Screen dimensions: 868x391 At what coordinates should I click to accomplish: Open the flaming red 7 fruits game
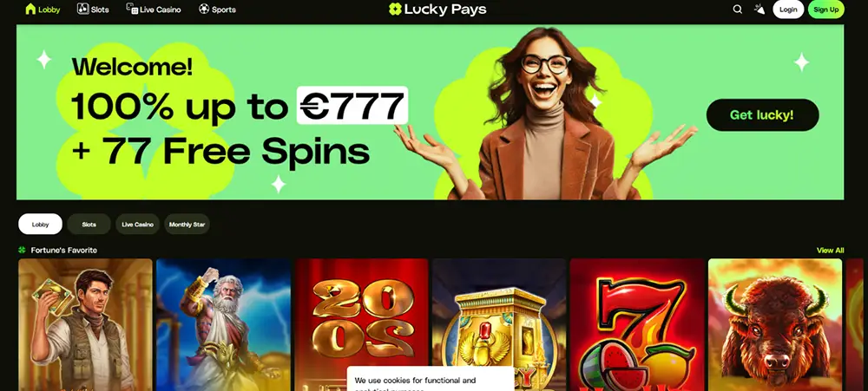pos(636,324)
